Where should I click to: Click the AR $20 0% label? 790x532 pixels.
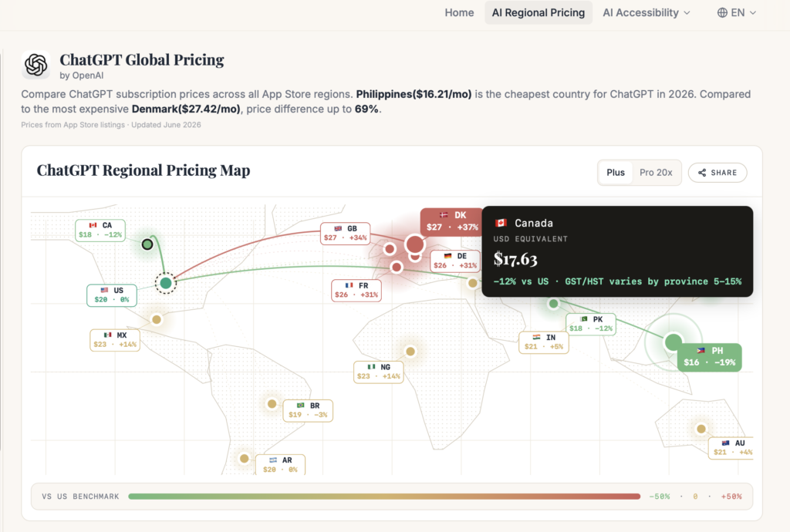pos(280,465)
